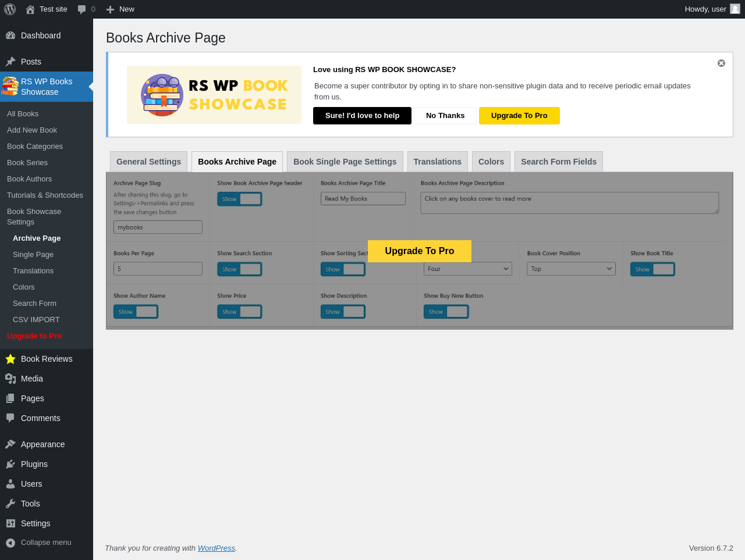Viewport: 745px width, 560px height.
Task: Click the Dashboard gauge icon
Action: pyautogui.click(x=10, y=35)
